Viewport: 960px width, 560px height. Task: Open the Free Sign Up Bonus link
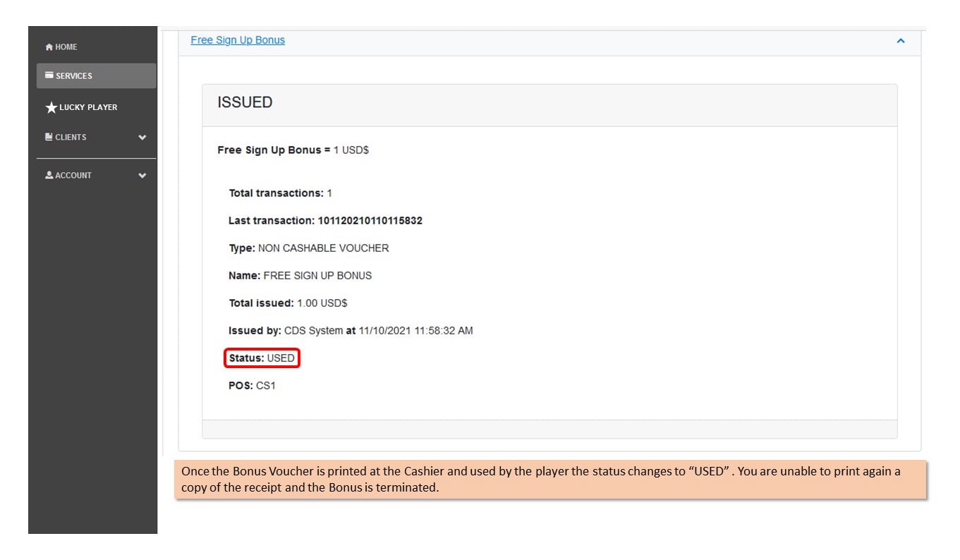click(x=238, y=40)
